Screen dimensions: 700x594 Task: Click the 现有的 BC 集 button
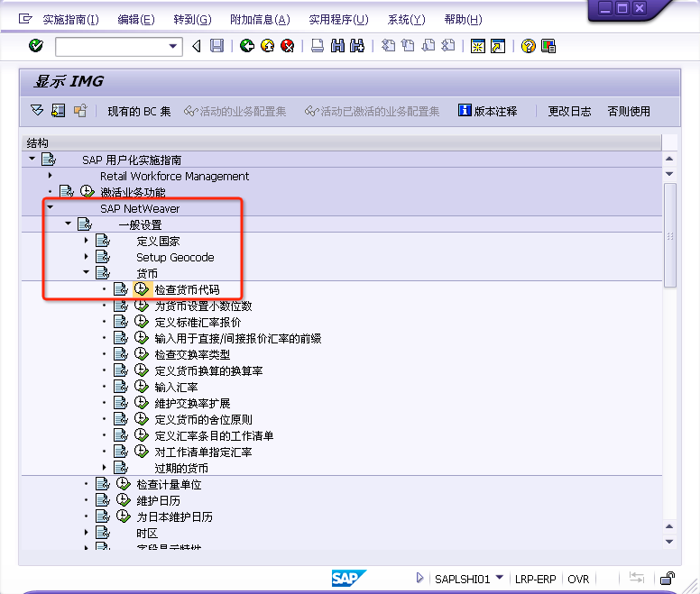139,111
